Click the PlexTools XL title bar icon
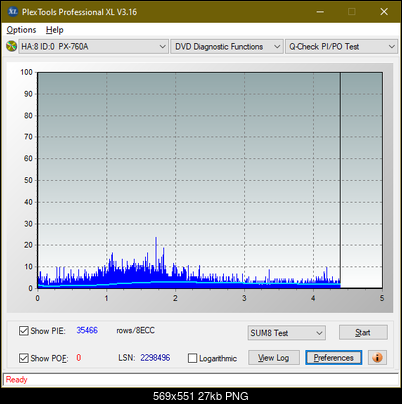This screenshot has width=402, height=404. [13, 12]
